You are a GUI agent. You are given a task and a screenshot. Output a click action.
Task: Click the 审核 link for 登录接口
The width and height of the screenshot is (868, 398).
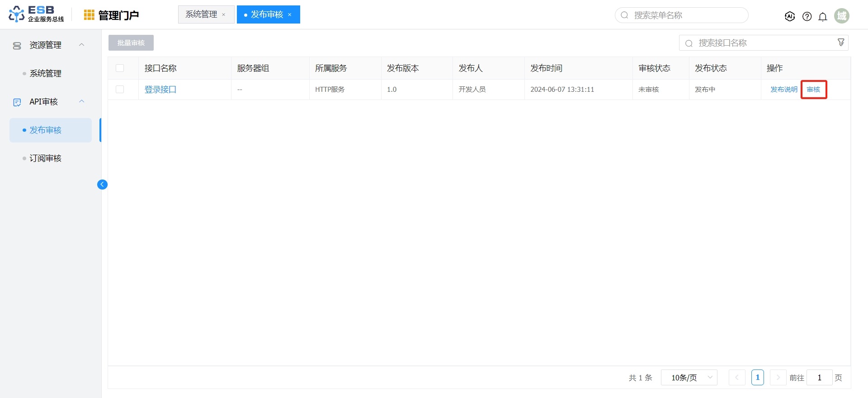[813, 90]
